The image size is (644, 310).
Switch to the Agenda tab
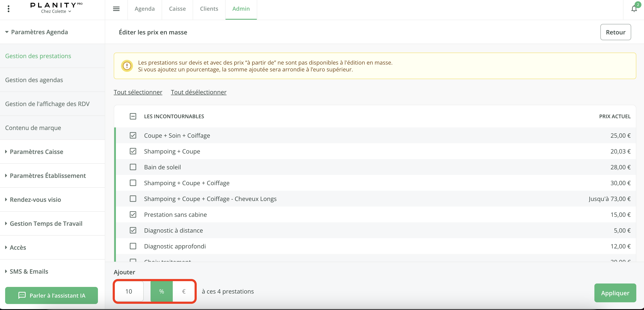(145, 9)
